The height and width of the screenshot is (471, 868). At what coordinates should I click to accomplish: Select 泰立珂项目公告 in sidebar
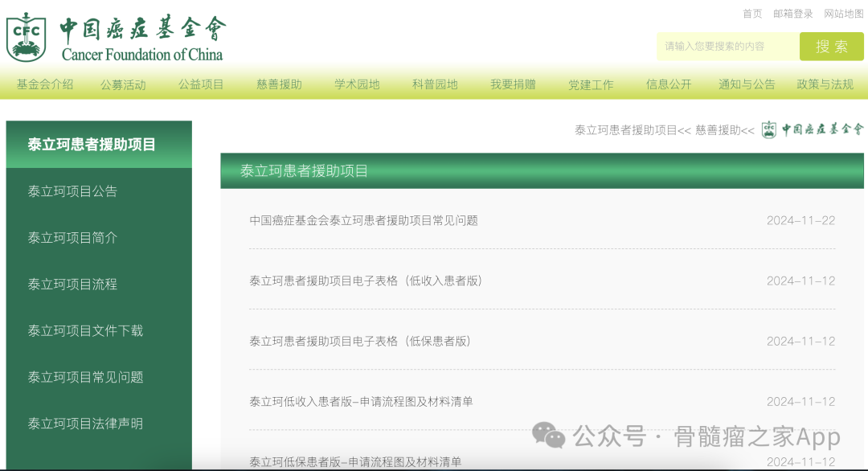pyautogui.click(x=72, y=191)
